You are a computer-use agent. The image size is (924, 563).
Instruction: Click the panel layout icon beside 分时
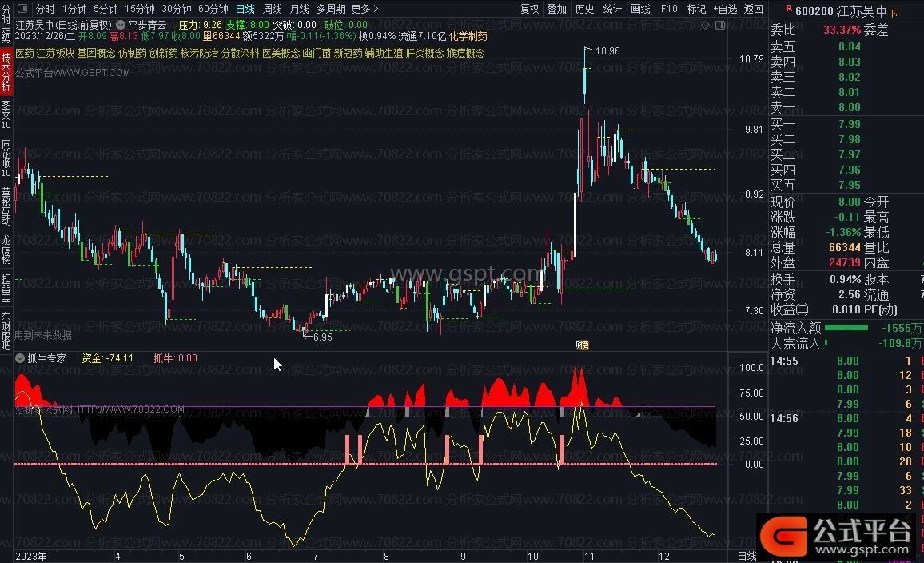pos(22,9)
